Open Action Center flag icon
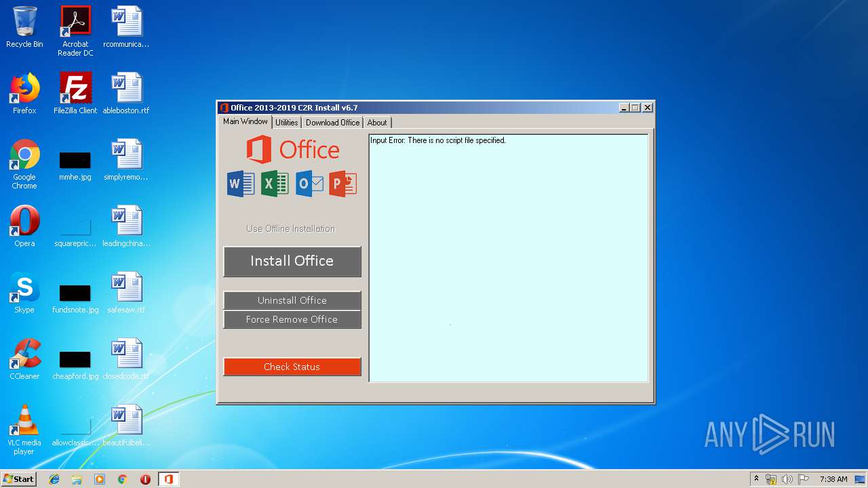This screenshot has height=488, width=868. (804, 479)
